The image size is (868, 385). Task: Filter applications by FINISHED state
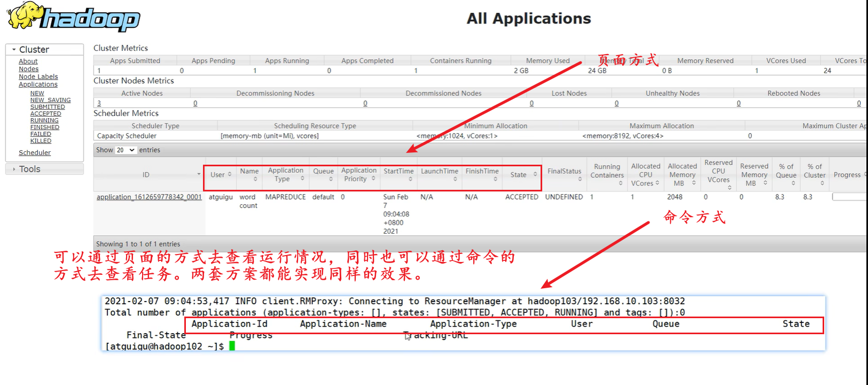(45, 127)
